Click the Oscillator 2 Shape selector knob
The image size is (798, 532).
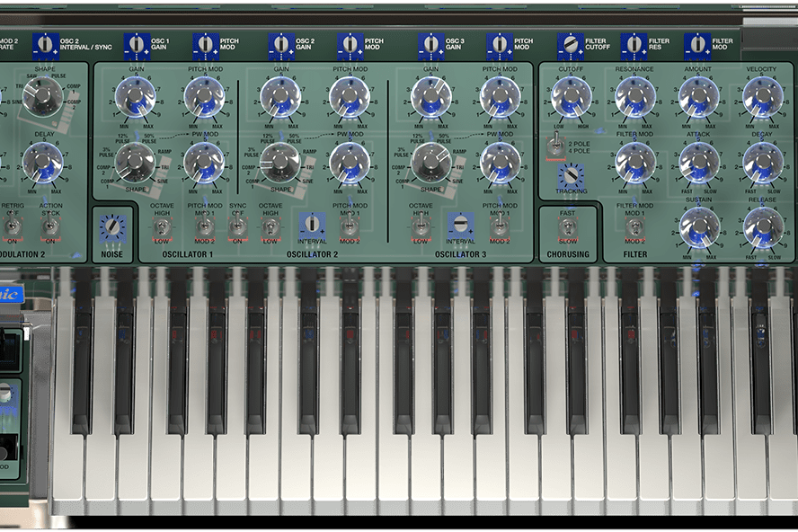(x=279, y=162)
